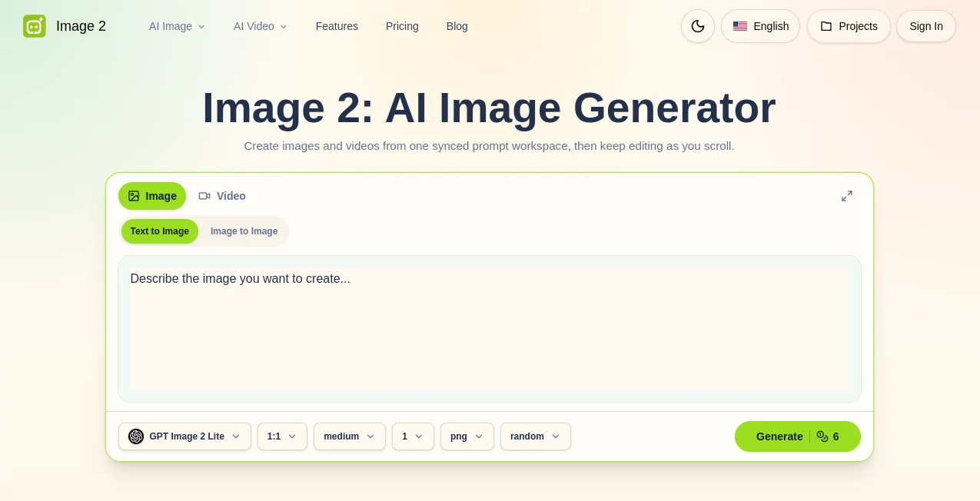Open the medium quality dropdown
This screenshot has width=980, height=501.
click(x=350, y=436)
